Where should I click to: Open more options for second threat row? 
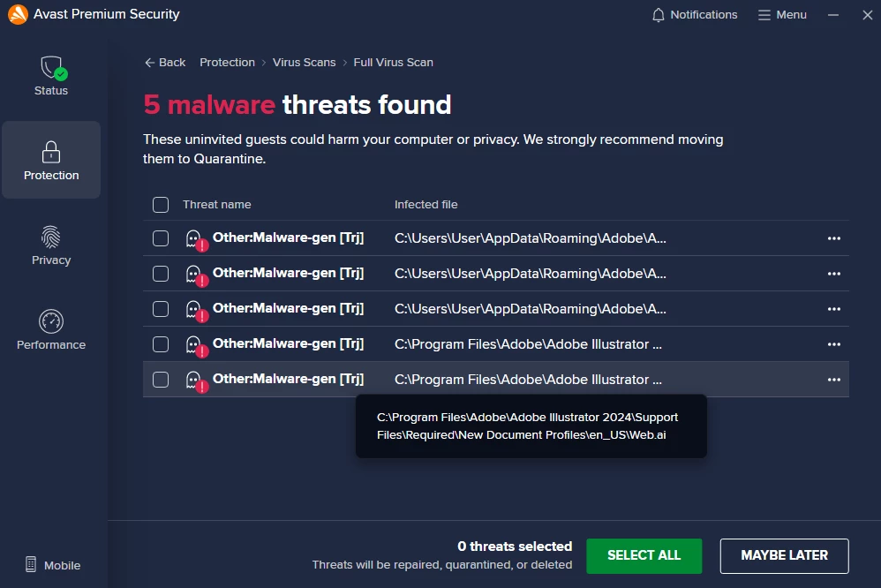834,274
